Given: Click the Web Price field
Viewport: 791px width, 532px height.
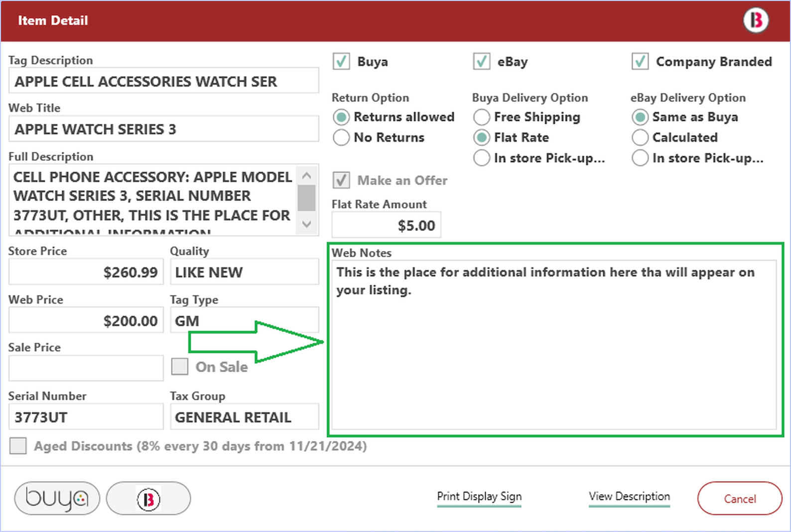Looking at the screenshot, I should click(86, 320).
